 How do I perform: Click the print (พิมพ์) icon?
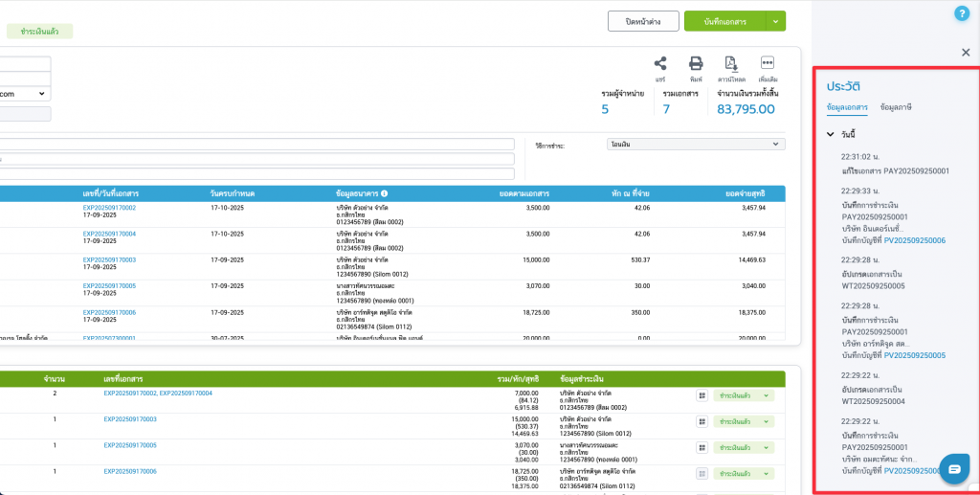pyautogui.click(x=696, y=64)
